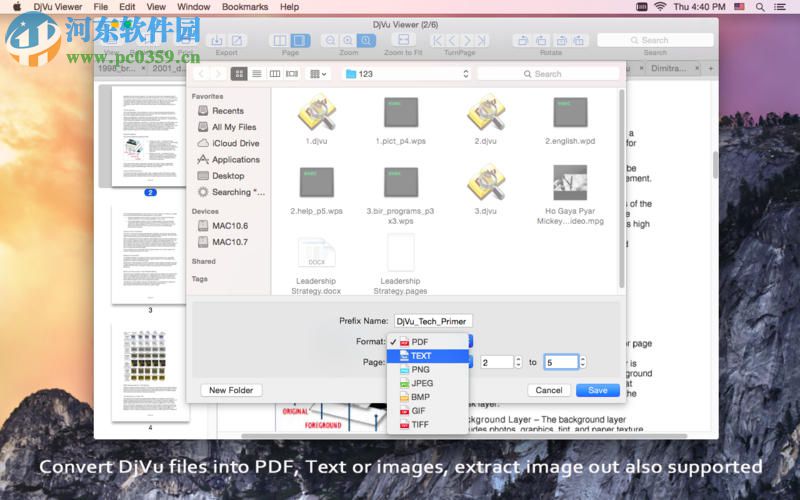Viewport: 800px width, 500px height.
Task: Switch the file dialog to list view
Action: click(257, 74)
